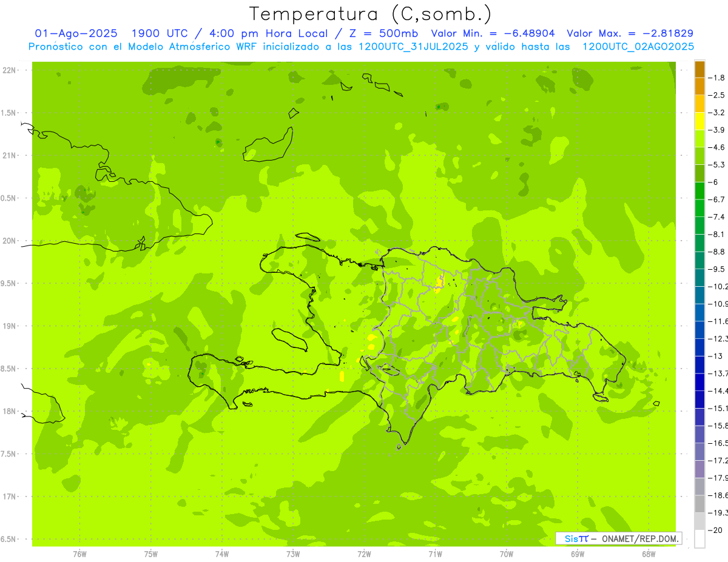
Task: Select the date text "01-Ago-2025"
Action: point(76,33)
